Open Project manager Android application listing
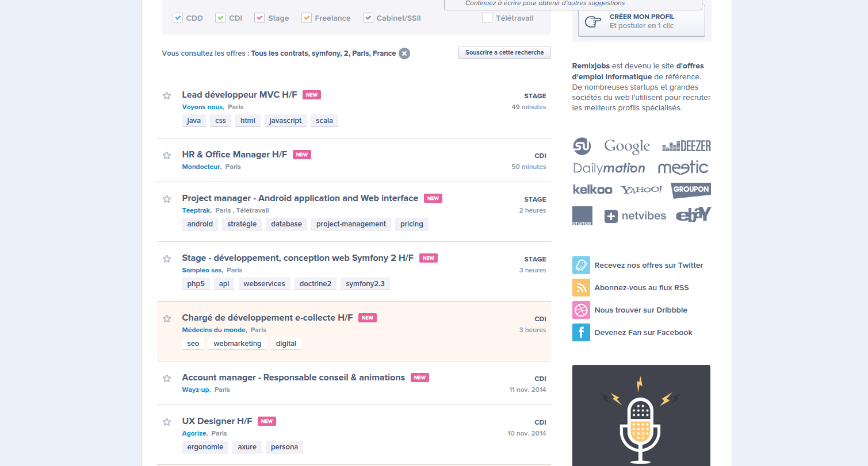This screenshot has width=868, height=466. point(300,198)
